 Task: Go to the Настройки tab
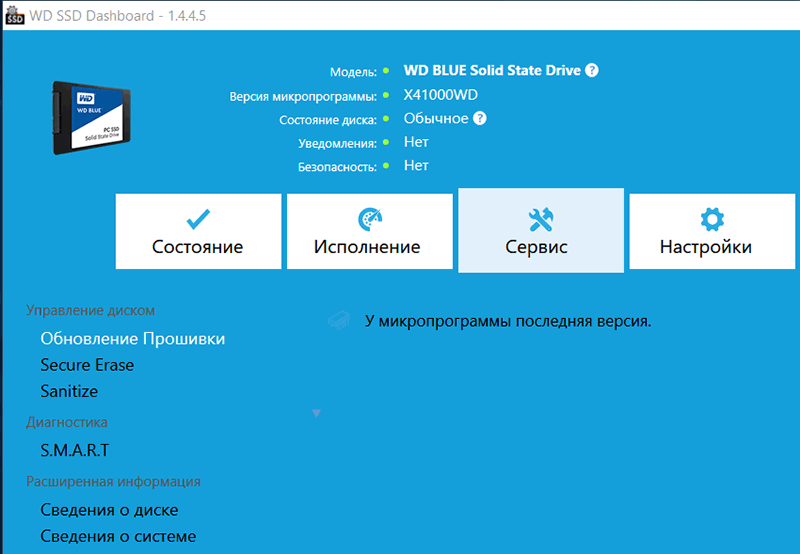tap(706, 247)
